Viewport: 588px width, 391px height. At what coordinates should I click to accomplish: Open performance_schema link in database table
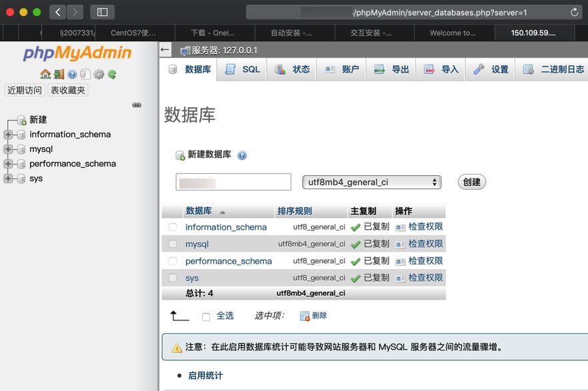pyautogui.click(x=229, y=261)
